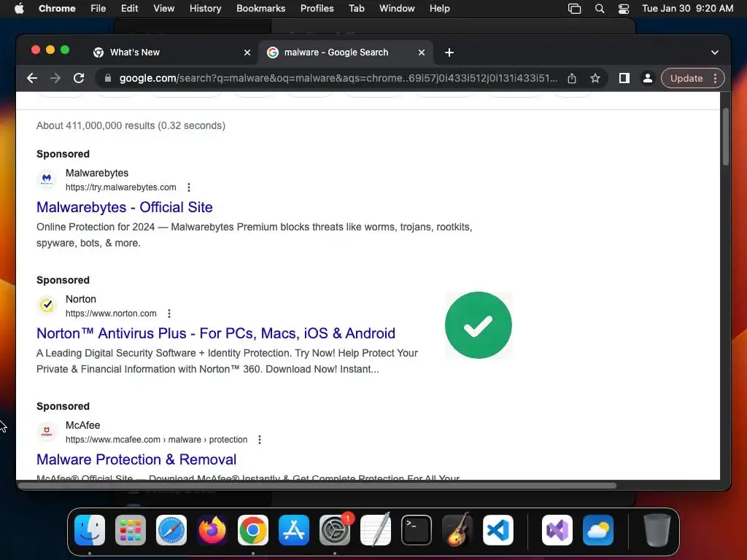Screen dimensions: 747x560
Task: Click the vertical page scrollbar
Action: [x=726, y=137]
